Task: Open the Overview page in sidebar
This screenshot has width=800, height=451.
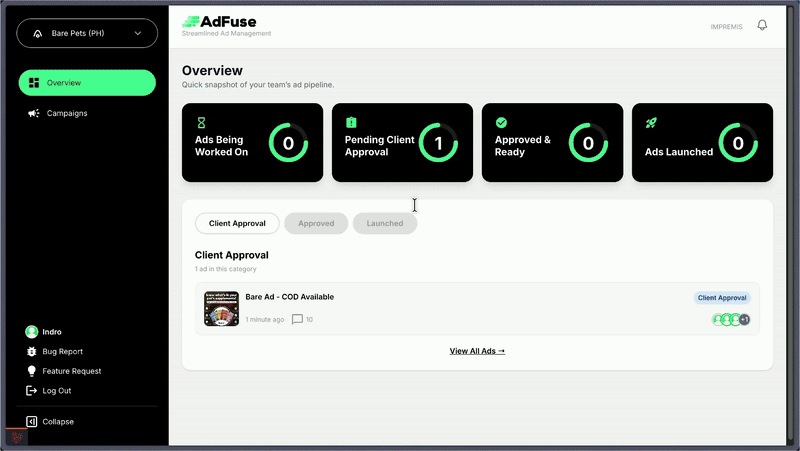Action: pos(87,83)
